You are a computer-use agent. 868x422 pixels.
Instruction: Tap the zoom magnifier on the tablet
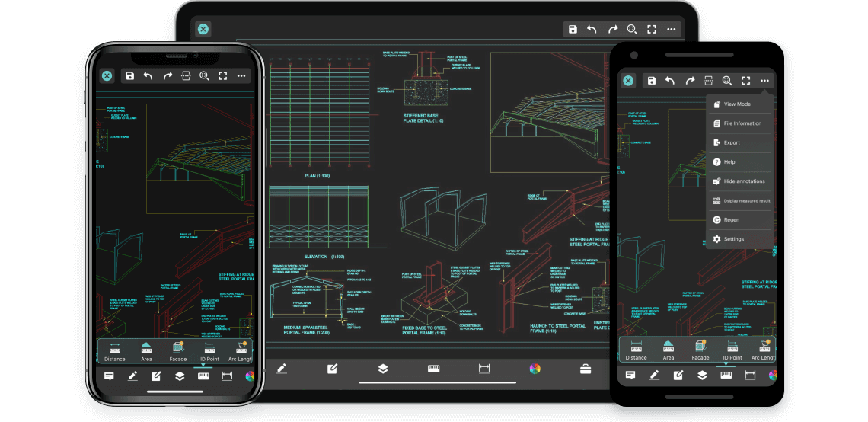coord(632,30)
